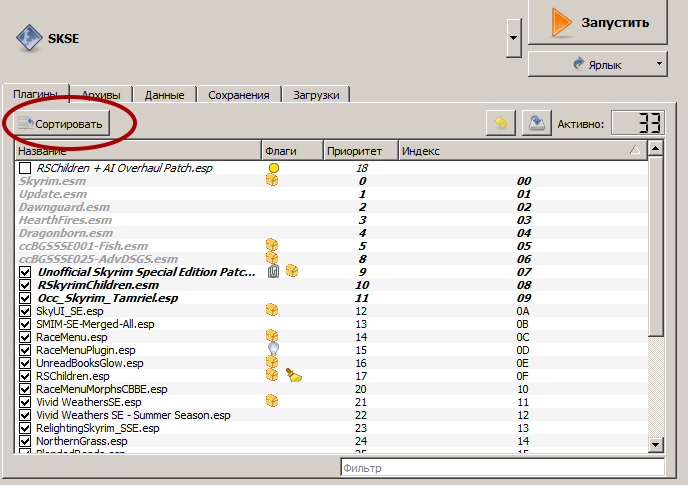Viewport: 688px width, 485px height.
Task: Disable the SkyUI_SE.esp checkbox
Action: click(x=25, y=311)
